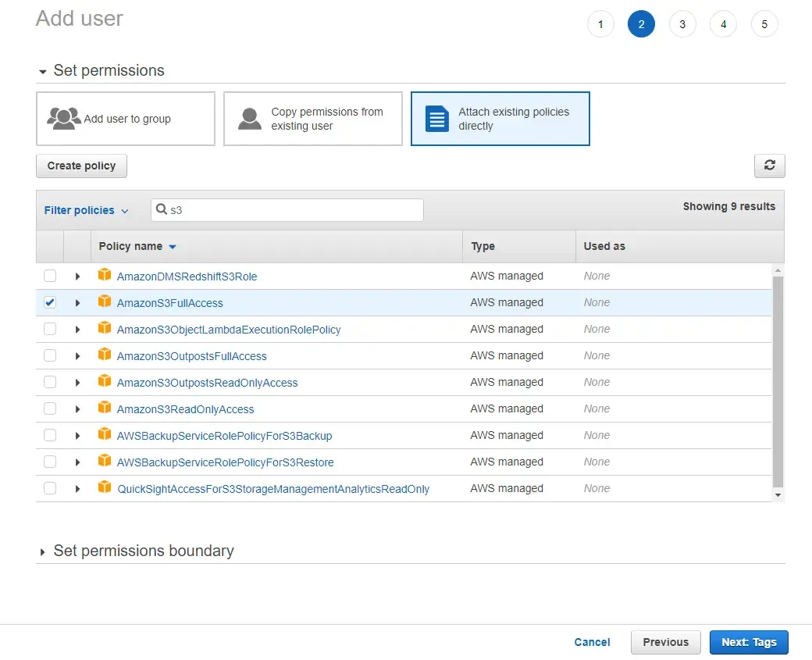
Task: Click the Create policy button
Action: point(81,166)
